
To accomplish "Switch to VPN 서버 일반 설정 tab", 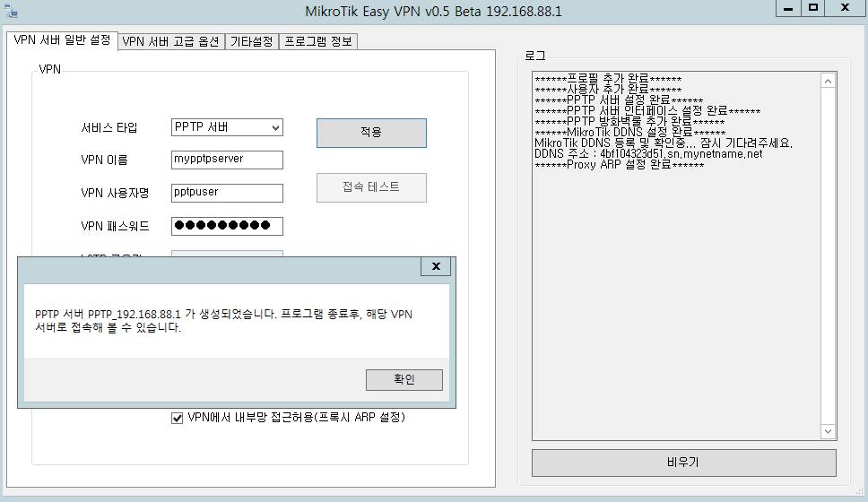I will tap(62, 40).
